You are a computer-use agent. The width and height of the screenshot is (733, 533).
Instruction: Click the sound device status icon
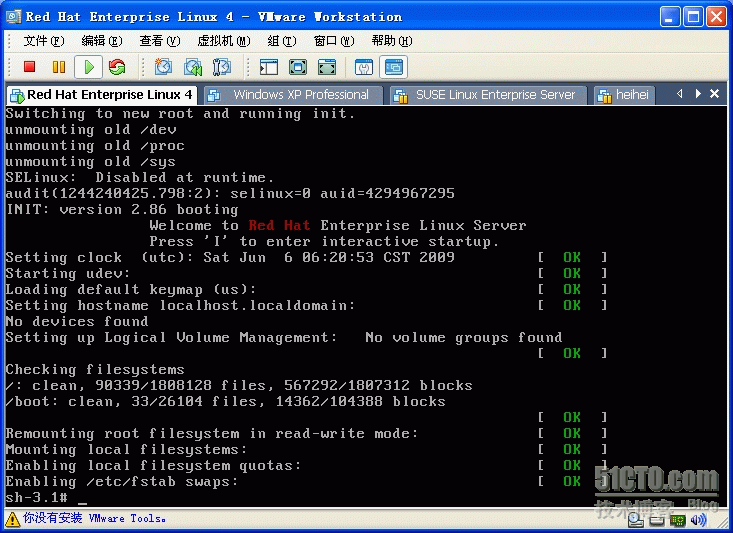click(698, 519)
